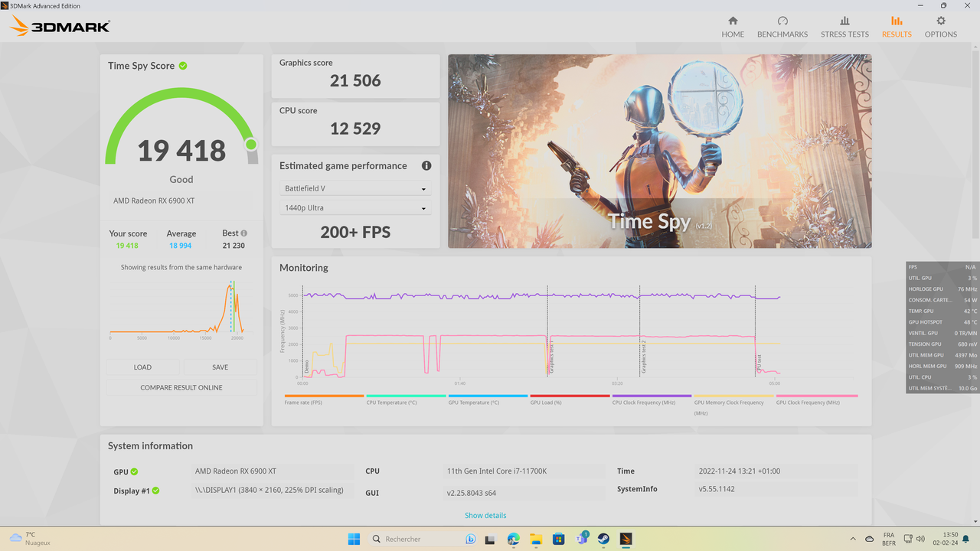Click the Time Spy Score green checkmark
This screenshot has width=980, height=551.
(183, 66)
